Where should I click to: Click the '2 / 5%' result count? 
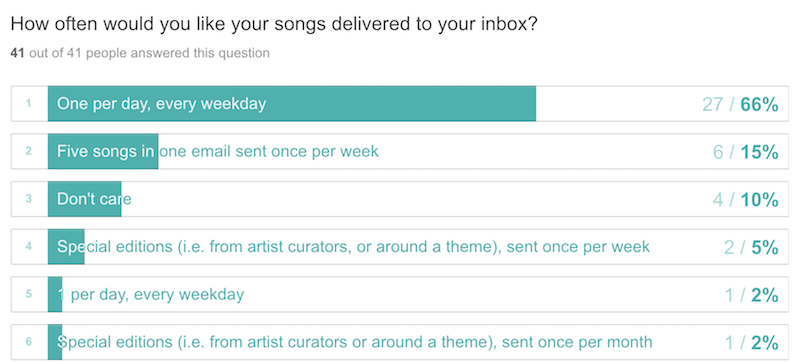[751, 247]
